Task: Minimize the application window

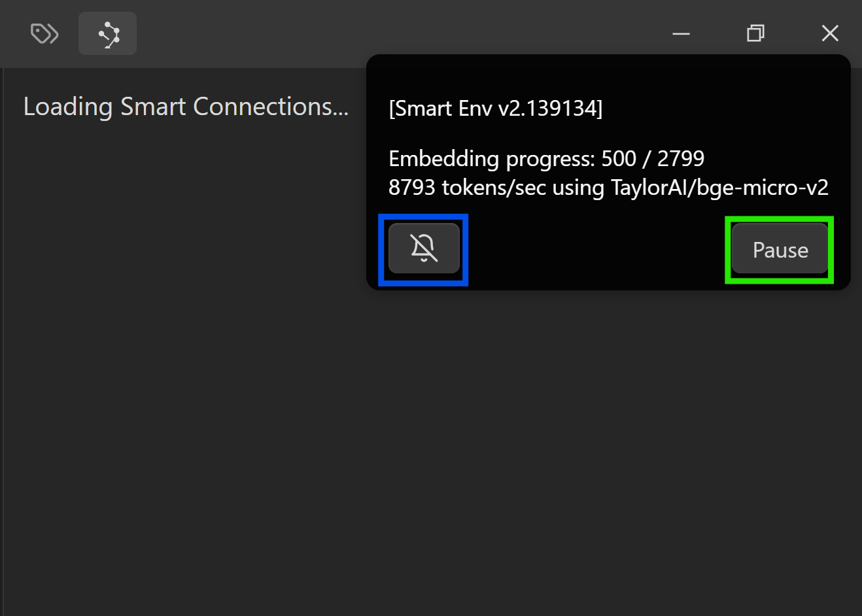Action: tap(681, 33)
